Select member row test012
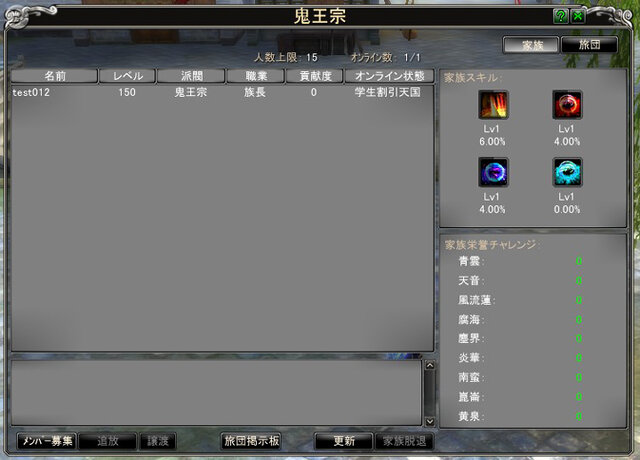Screen dimensions: 640x460 [222, 92]
